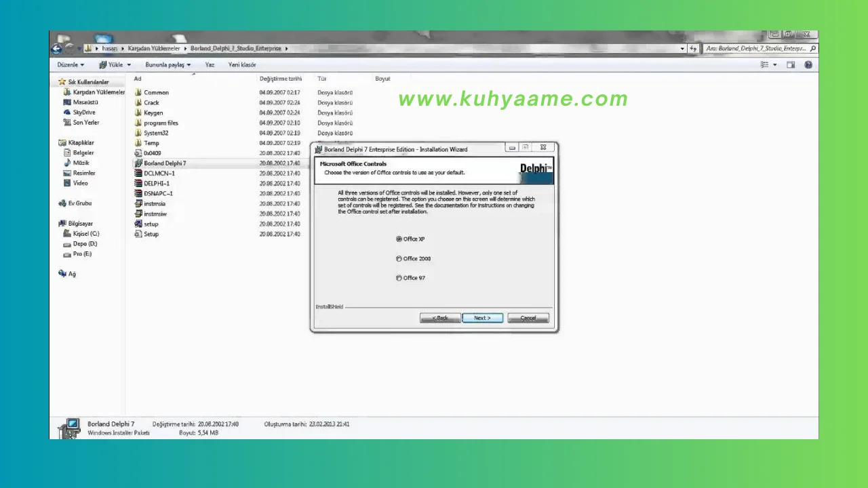Open the Belgeler library
Image resolution: width=868 pixels, height=488 pixels.
tap(83, 153)
